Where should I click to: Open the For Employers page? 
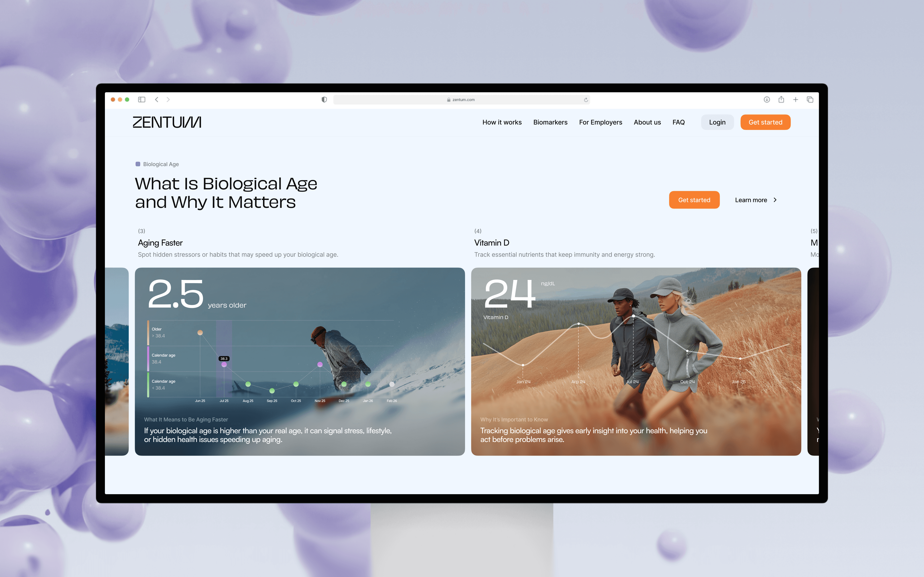[x=600, y=122]
